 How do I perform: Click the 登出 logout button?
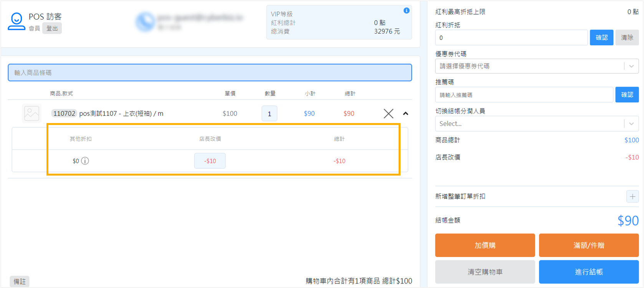point(52,28)
